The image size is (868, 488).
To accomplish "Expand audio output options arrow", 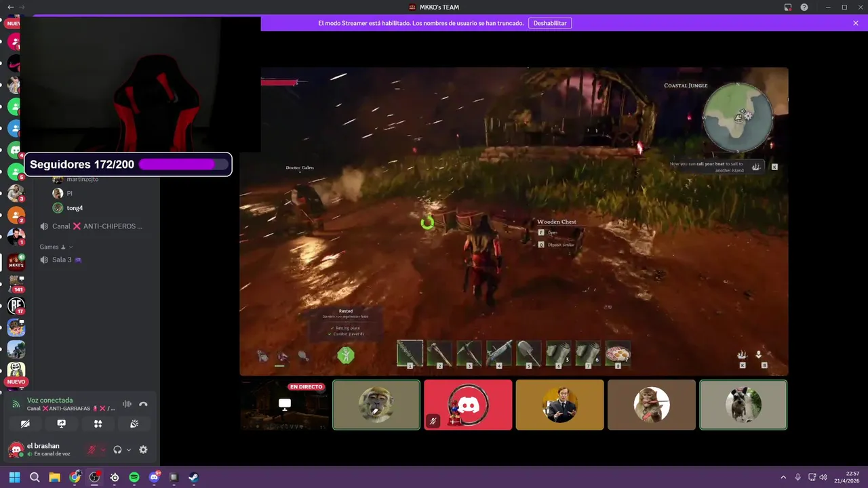I will pyautogui.click(x=129, y=449).
